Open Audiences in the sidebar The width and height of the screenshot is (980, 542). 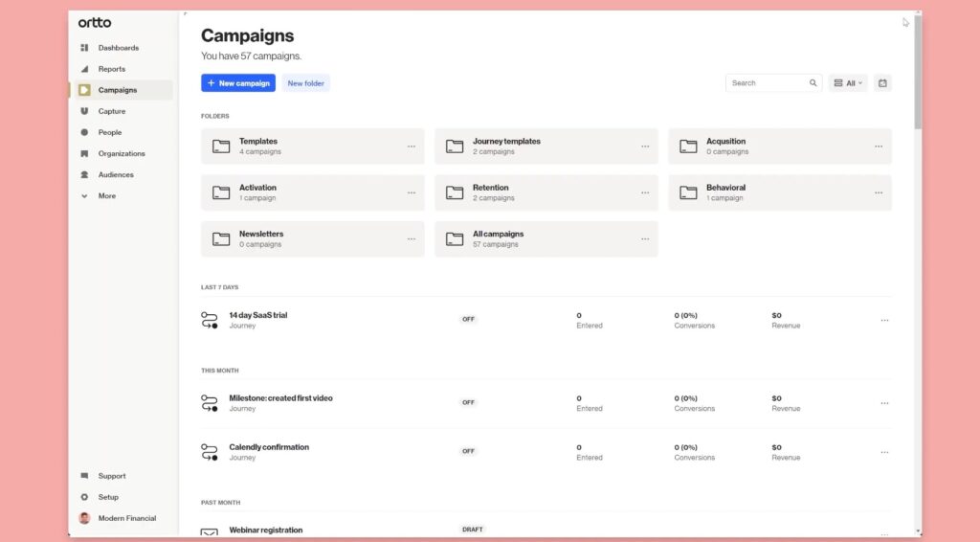click(116, 175)
